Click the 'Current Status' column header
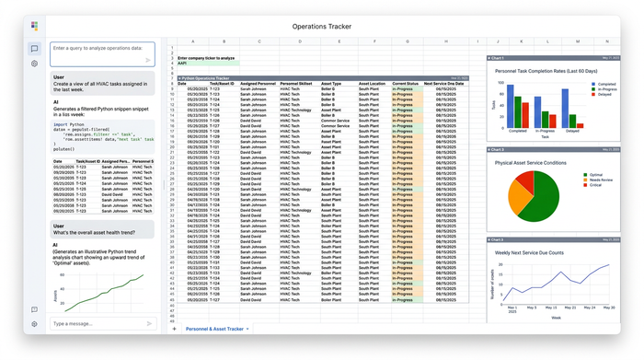Viewport: 644px width, 360px height. 406,84
